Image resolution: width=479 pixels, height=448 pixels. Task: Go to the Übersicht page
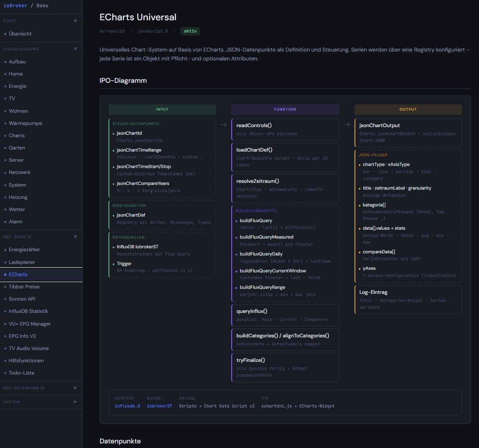point(20,34)
